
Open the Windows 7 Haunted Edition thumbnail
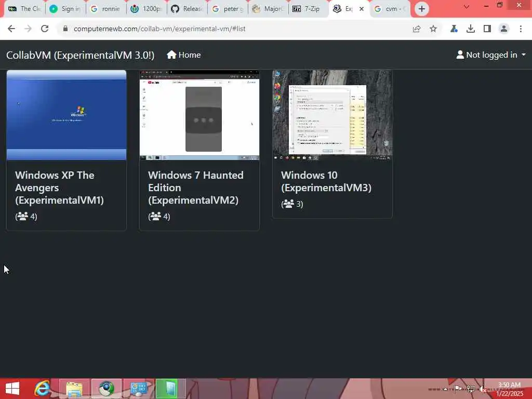(199, 115)
